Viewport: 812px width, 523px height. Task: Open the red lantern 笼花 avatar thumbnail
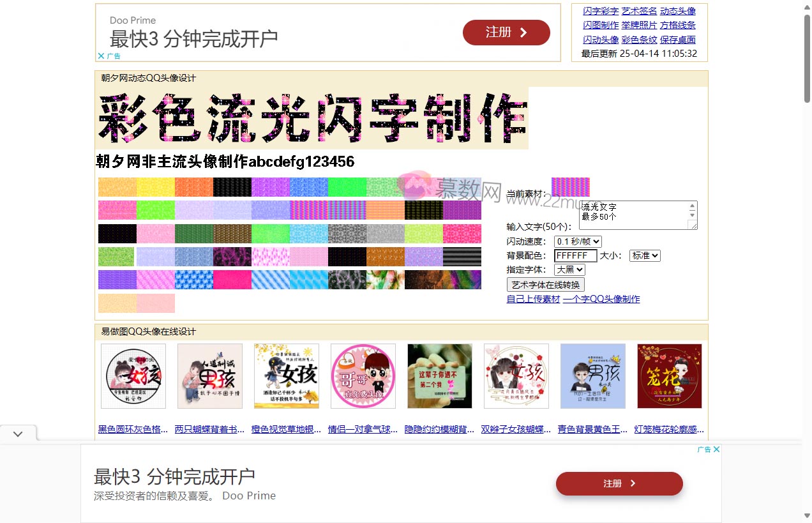coord(669,376)
